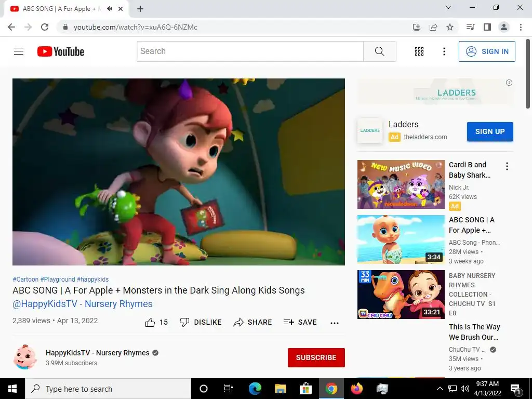The image size is (532, 399).
Task: Click the browser forward arrow
Action: 28,27
